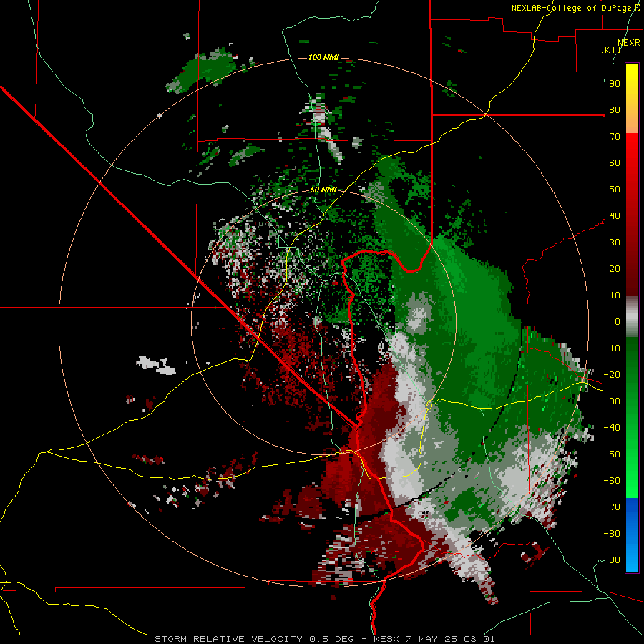Click the -20 value on the color scale

click(612, 374)
